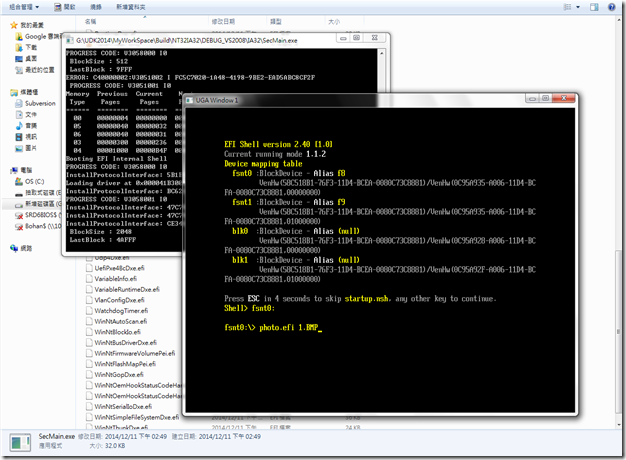Click the SecMain.exe console scrollbar up arrow
This screenshot has height=460, width=626.
(382, 53)
